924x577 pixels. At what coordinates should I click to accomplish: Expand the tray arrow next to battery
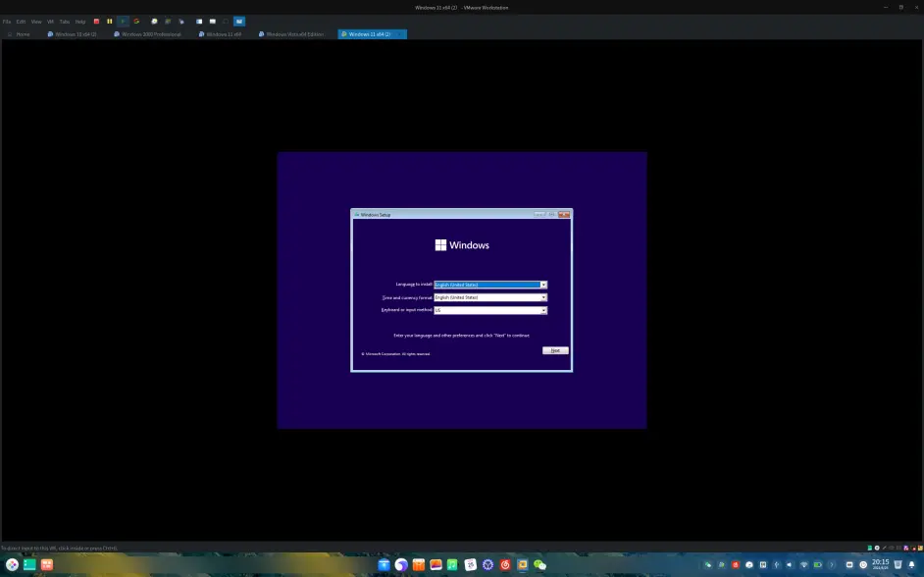pos(832,564)
